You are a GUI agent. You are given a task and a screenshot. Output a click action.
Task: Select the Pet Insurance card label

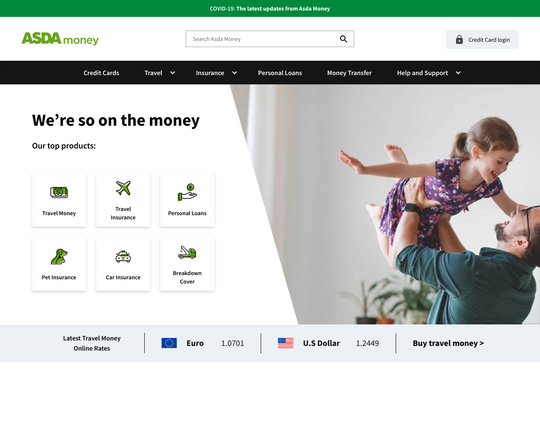(x=59, y=277)
